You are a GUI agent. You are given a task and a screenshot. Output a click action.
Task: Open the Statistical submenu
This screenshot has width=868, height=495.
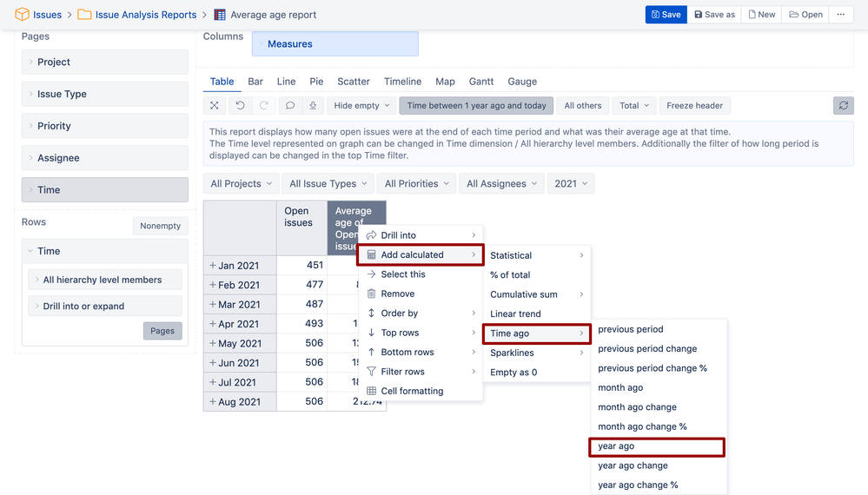click(536, 255)
